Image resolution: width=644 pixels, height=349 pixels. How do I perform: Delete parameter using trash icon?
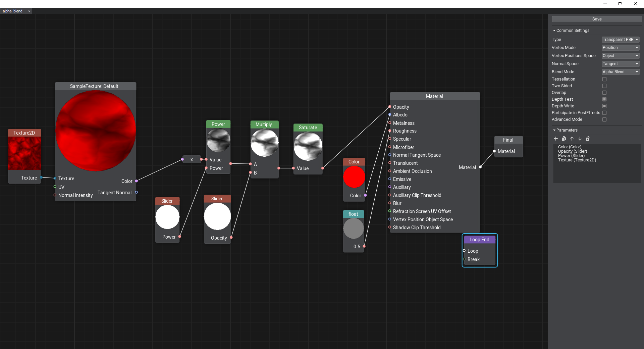[x=588, y=139]
